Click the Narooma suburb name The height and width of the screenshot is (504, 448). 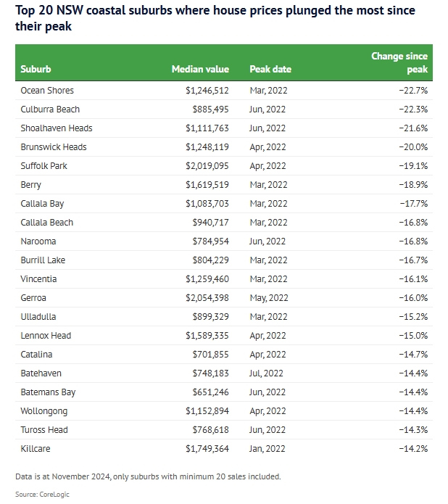(x=38, y=241)
